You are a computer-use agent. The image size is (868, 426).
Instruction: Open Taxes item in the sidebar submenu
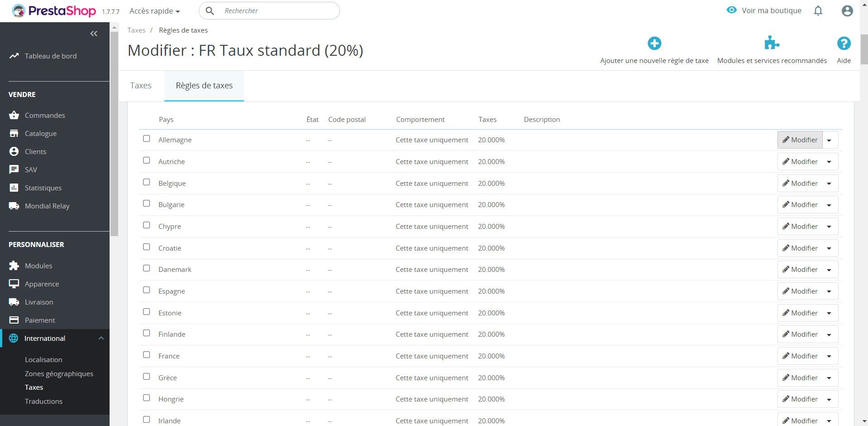click(x=34, y=387)
